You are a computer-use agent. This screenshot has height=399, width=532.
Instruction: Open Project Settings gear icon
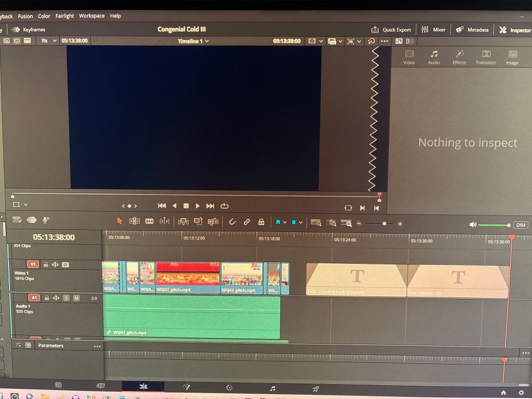[521, 393]
